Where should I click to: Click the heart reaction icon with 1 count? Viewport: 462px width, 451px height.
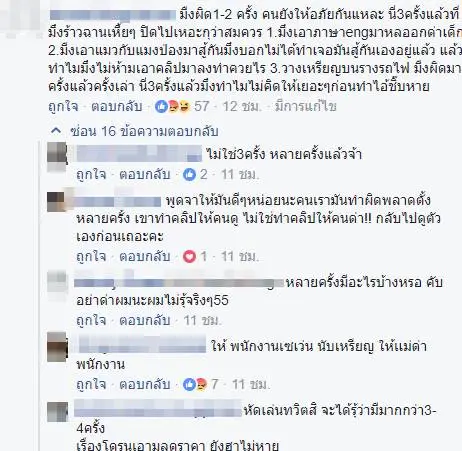tap(189, 256)
